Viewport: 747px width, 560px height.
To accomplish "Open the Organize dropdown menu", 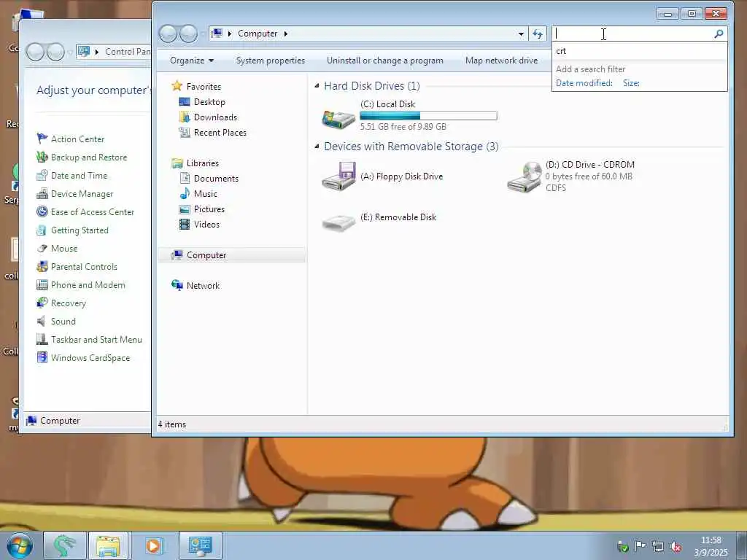I will point(192,61).
